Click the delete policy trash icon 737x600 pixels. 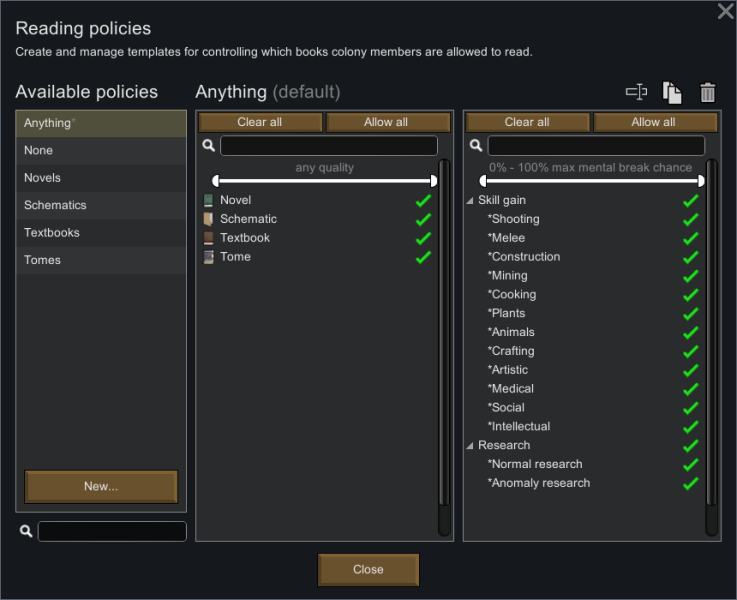708,92
